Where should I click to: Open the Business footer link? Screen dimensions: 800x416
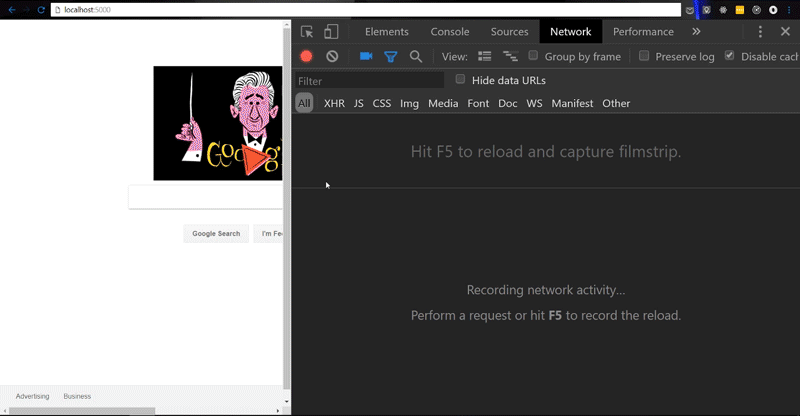click(77, 396)
